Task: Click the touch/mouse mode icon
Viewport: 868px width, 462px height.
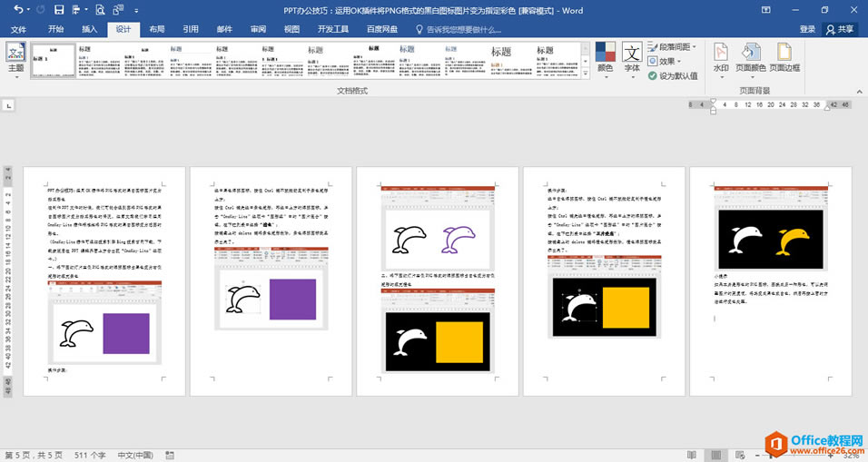Action: coord(118,9)
